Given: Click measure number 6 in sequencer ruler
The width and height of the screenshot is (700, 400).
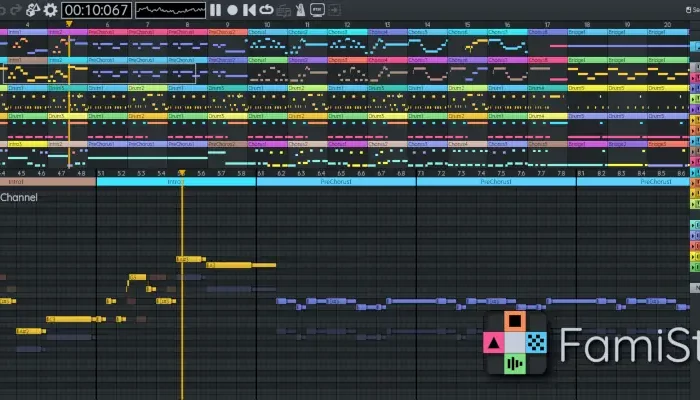Looking at the screenshot, I should [x=108, y=25].
